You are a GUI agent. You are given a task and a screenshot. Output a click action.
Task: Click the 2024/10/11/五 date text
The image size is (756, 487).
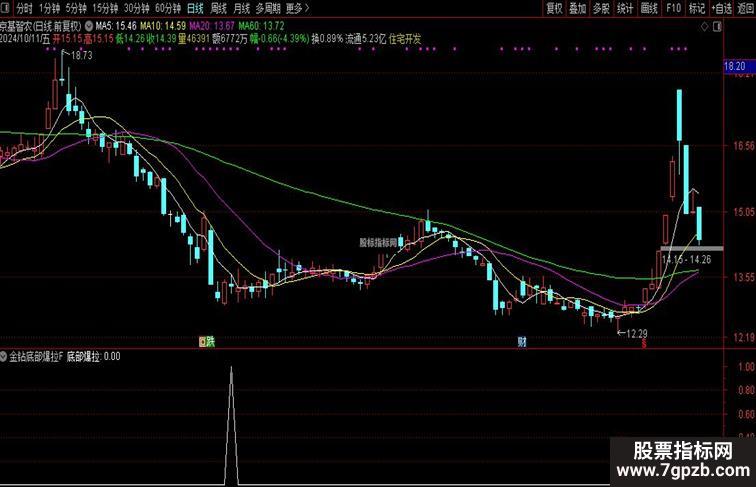(25, 39)
